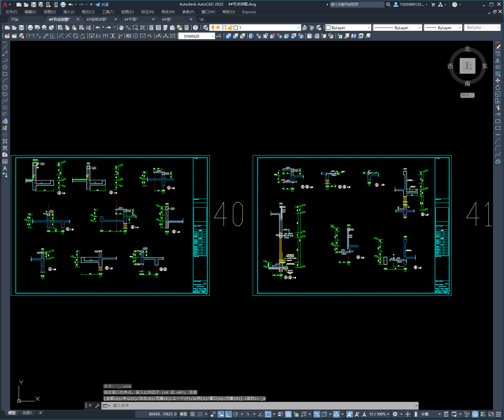Click the Trim tool in modify toolbar
This screenshot has width=504, height=420.
[x=498, y=108]
